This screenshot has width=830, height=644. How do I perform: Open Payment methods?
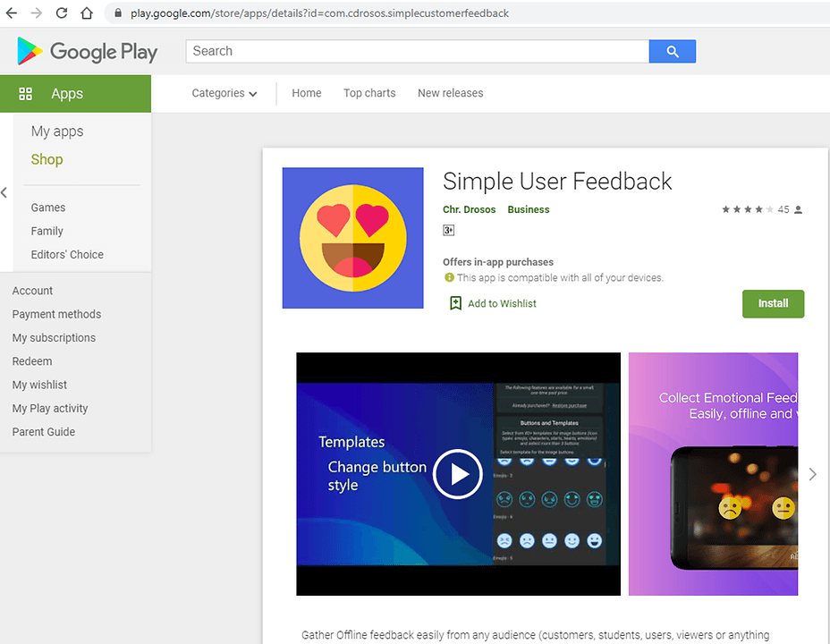56,314
